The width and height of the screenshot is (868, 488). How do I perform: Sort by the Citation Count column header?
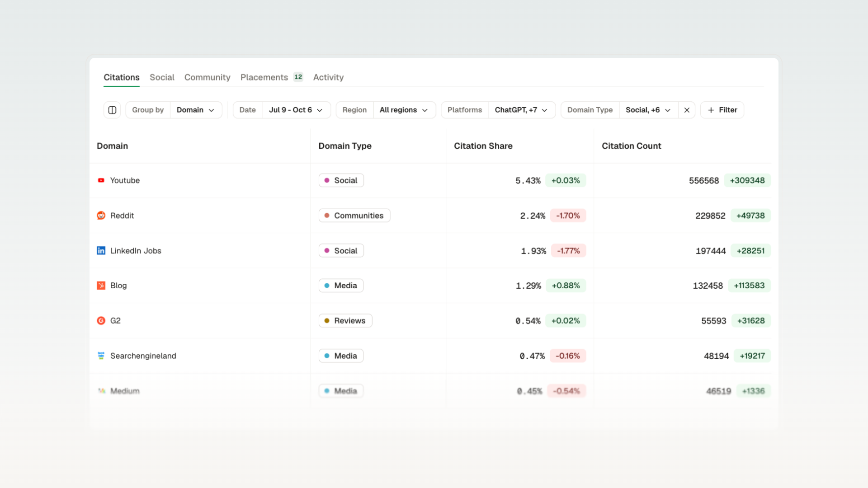click(631, 146)
